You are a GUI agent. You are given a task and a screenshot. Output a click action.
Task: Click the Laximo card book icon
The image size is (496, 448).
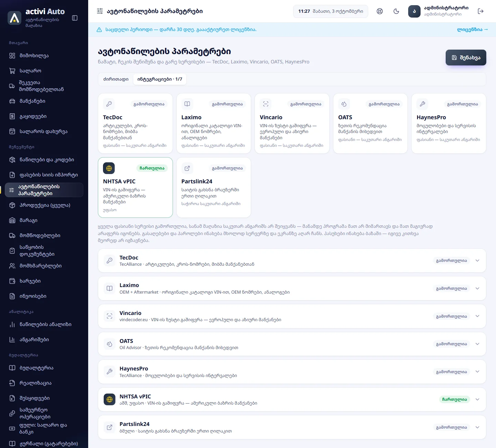(x=187, y=104)
